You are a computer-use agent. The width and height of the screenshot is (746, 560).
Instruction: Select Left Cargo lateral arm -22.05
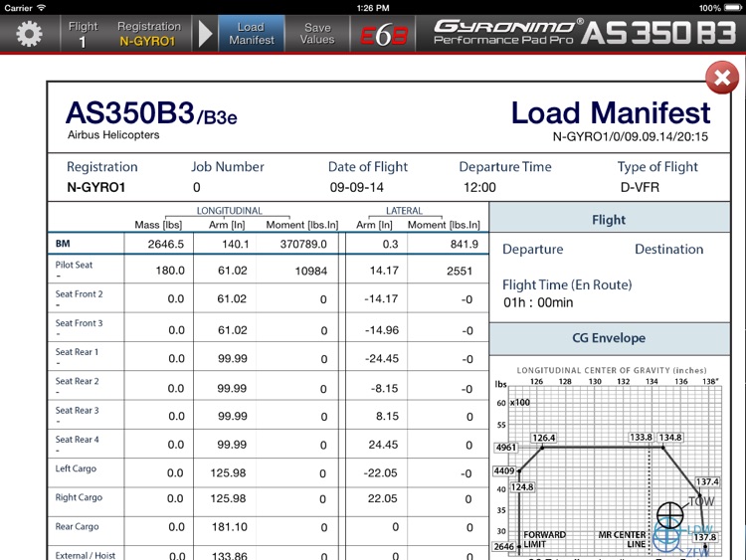point(381,473)
